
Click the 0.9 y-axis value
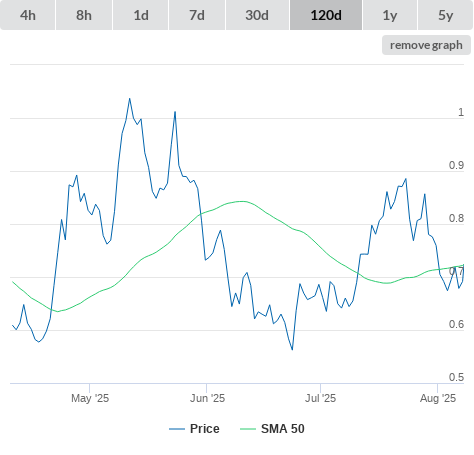tap(456, 165)
